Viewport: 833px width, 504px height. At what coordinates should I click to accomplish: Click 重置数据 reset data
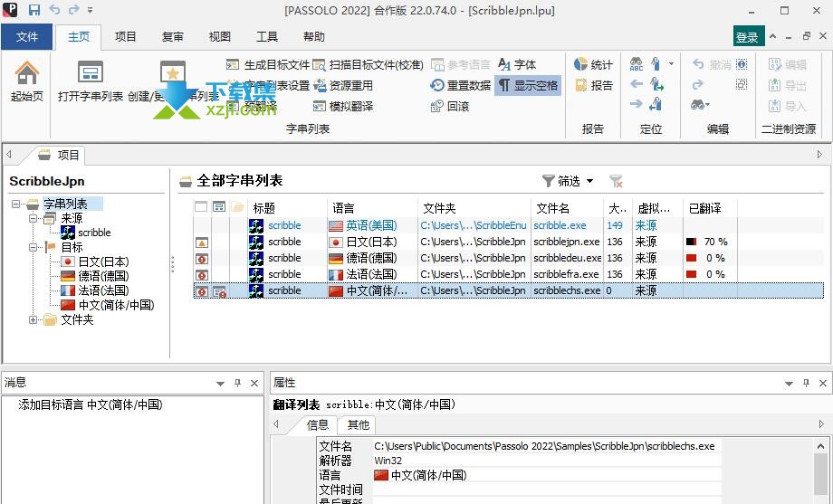click(x=460, y=85)
